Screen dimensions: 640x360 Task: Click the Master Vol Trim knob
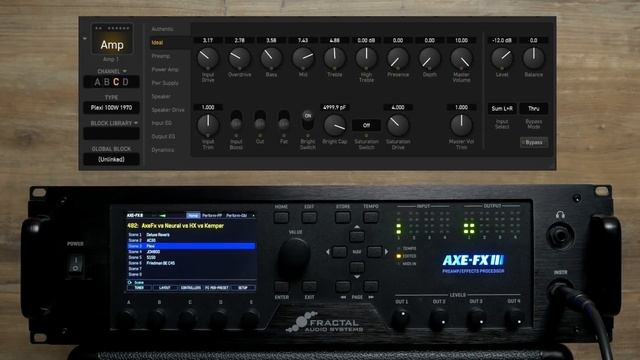click(461, 125)
